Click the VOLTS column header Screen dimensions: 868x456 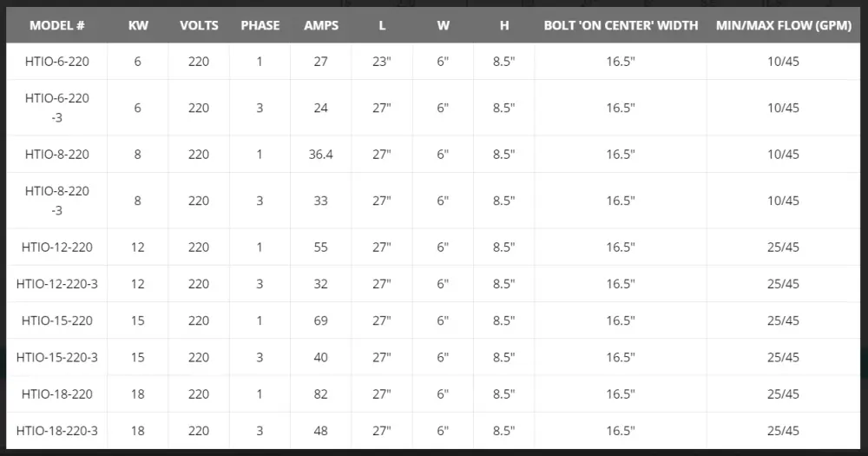coord(199,25)
